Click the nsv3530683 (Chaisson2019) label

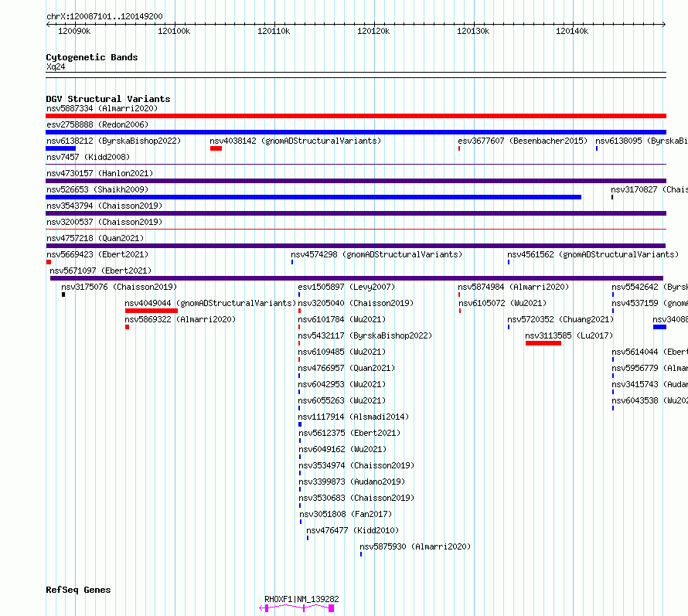pos(356,498)
